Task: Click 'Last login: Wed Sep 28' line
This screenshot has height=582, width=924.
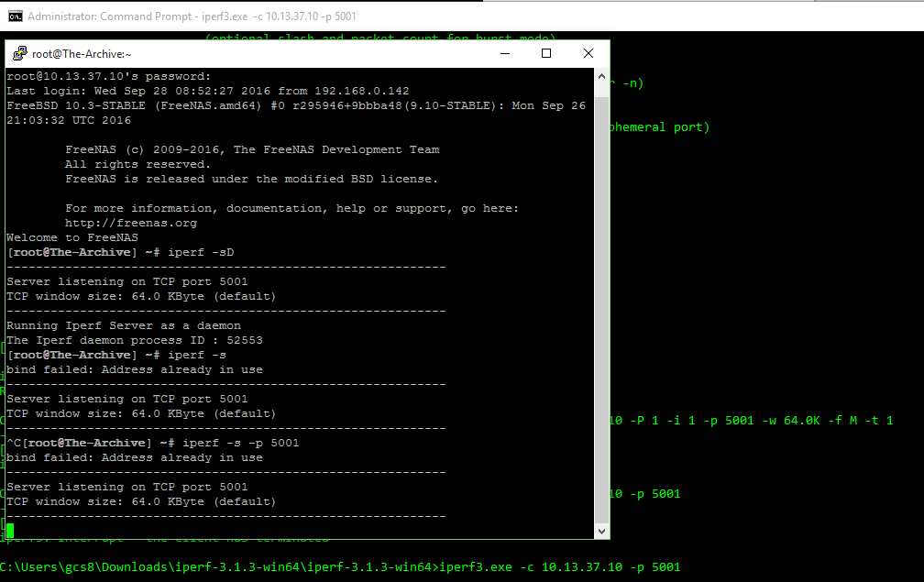Action: [207, 92]
